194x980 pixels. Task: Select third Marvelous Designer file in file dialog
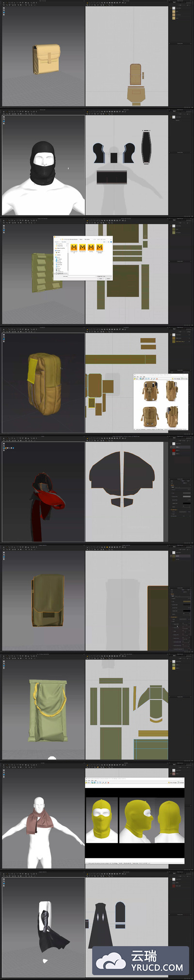pos(91,247)
